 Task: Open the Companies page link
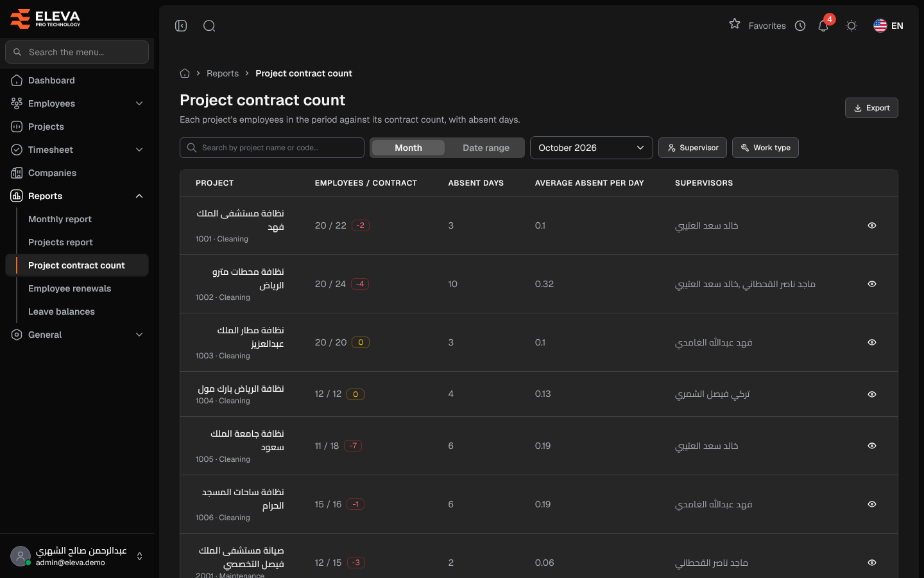52,173
